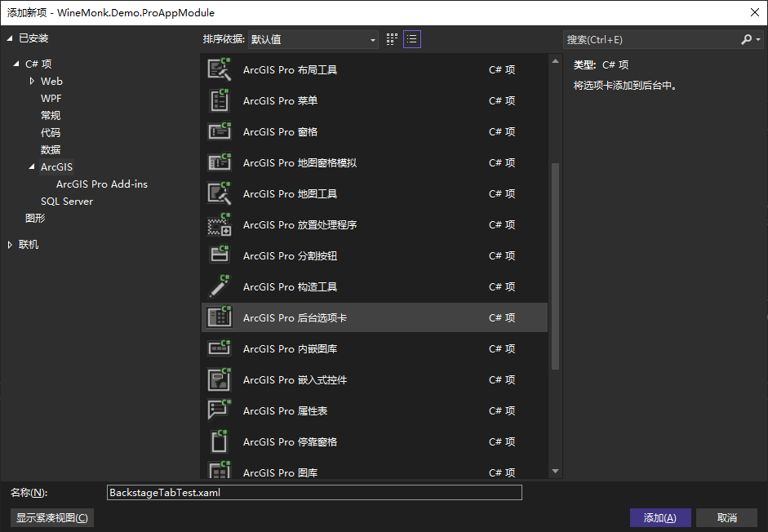Select the 图形 category
The width and height of the screenshot is (768, 532).
coord(35,218)
